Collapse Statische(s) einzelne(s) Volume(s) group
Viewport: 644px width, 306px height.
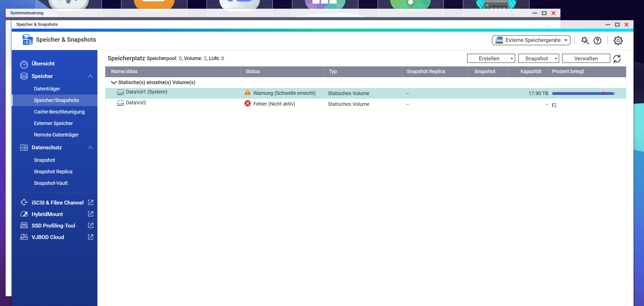(x=114, y=82)
